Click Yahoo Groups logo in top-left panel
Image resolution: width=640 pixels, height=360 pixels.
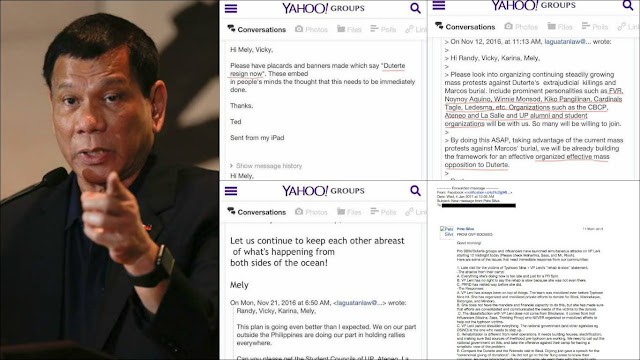[323, 8]
